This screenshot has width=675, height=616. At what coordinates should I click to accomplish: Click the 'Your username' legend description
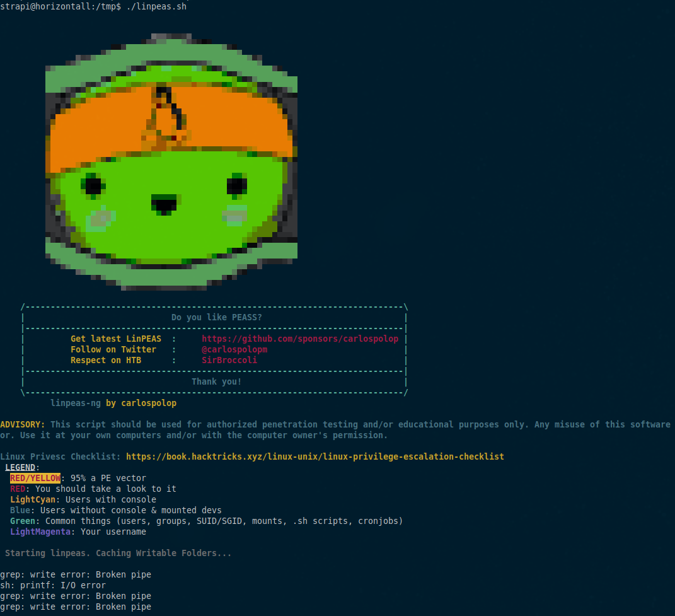click(113, 532)
